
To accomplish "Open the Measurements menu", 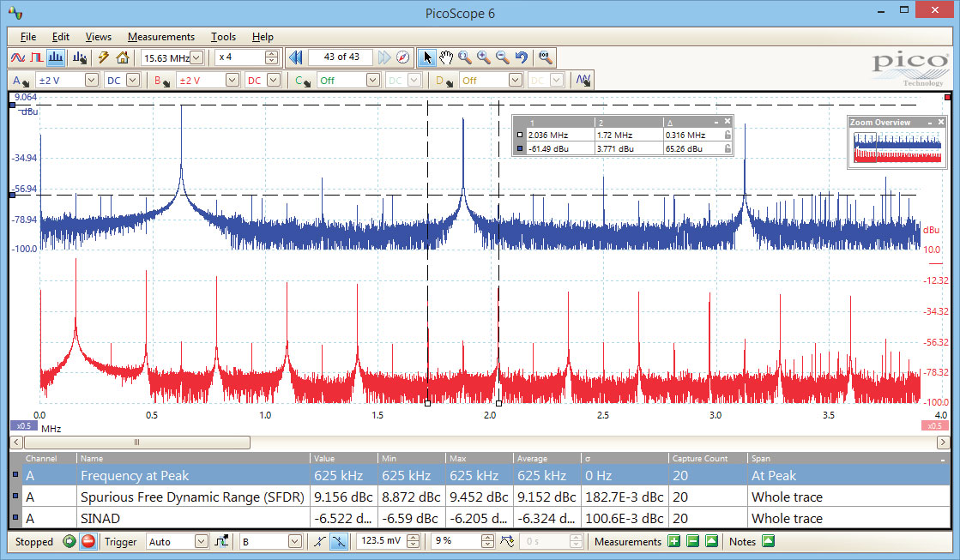I will 161,37.
